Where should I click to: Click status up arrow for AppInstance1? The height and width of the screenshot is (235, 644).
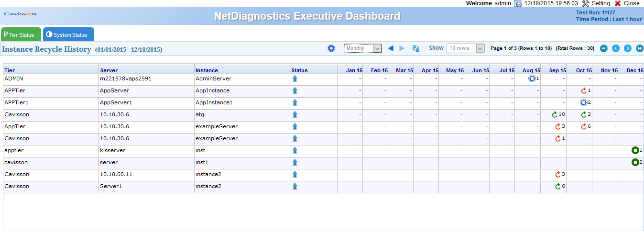pyautogui.click(x=295, y=102)
